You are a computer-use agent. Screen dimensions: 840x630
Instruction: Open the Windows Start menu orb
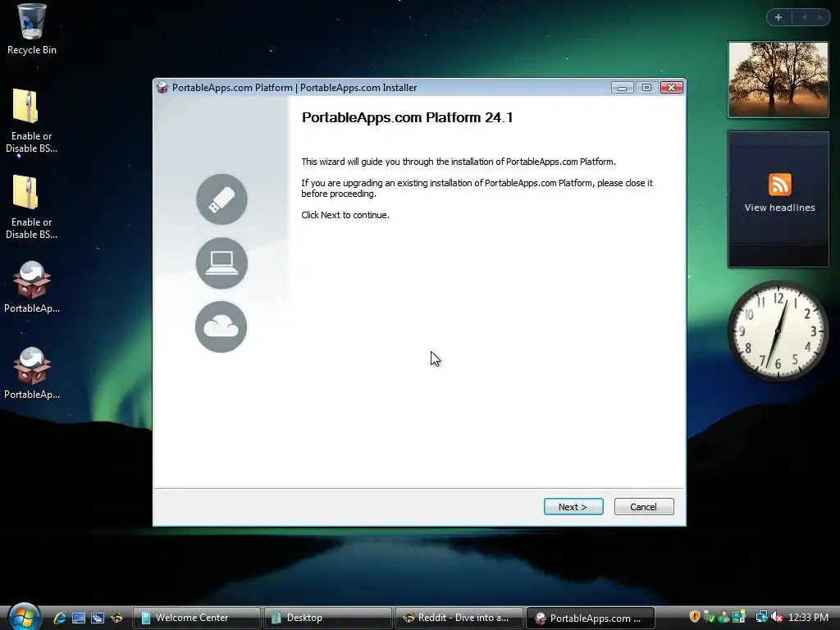(x=24, y=617)
